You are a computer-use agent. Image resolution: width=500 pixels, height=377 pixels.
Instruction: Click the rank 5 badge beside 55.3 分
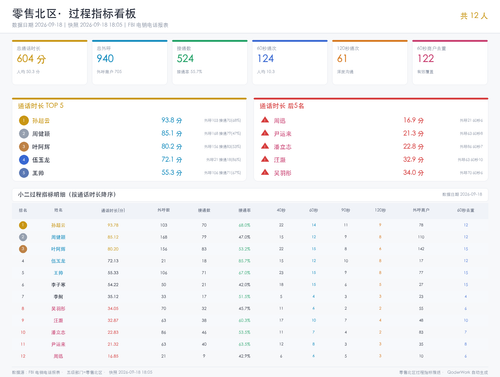pos(24,173)
